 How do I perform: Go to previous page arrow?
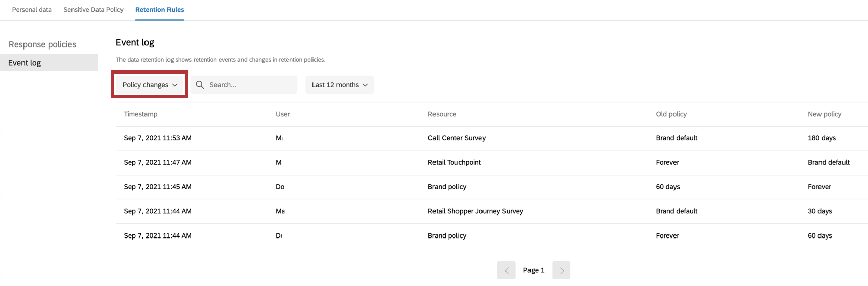pyautogui.click(x=506, y=270)
